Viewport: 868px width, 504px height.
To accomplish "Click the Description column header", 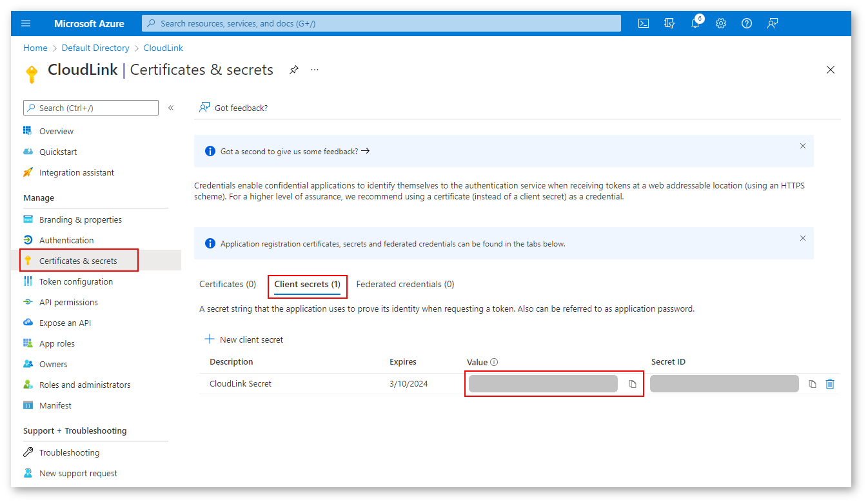I will [x=232, y=361].
